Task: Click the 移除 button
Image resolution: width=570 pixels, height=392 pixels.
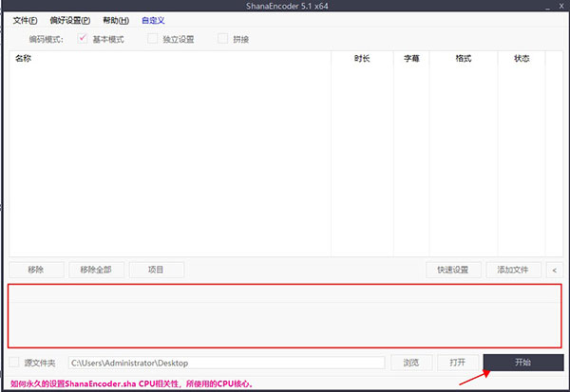Action: 36,270
